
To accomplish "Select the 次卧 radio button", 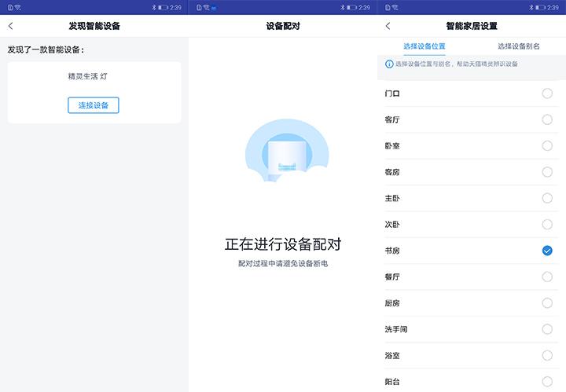I will click(547, 225).
